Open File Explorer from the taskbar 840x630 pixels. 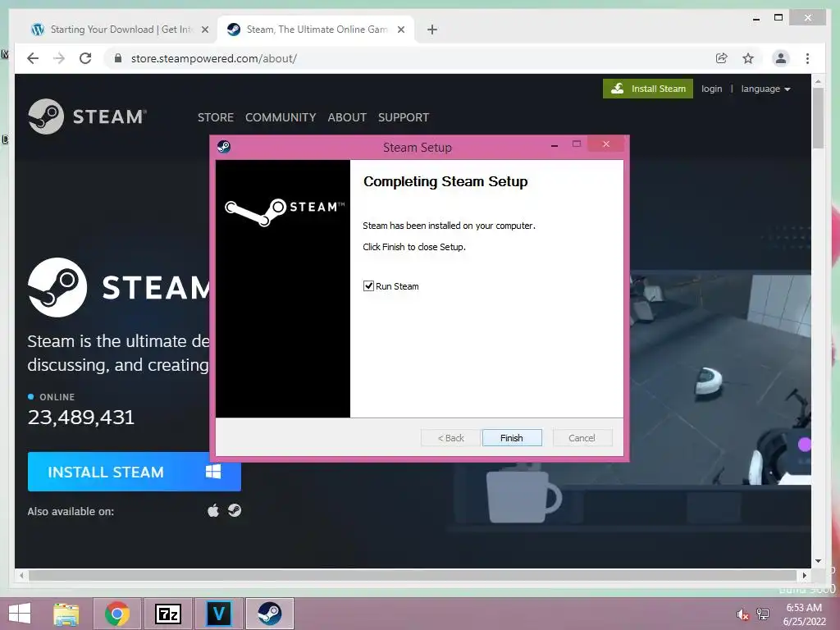click(66, 614)
